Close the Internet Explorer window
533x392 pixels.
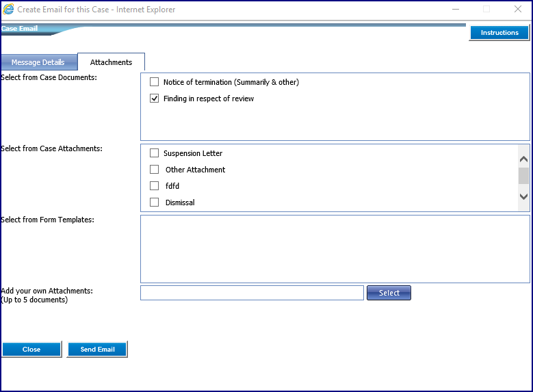click(x=518, y=9)
